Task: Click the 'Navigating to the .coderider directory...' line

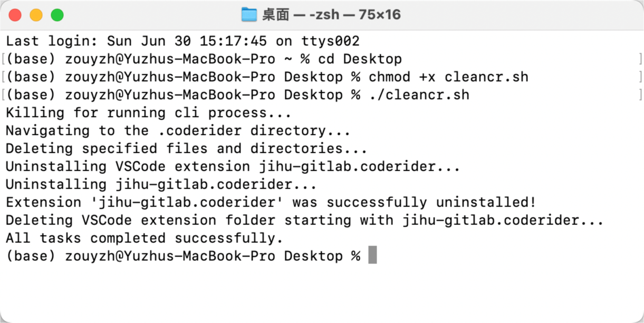Action: click(178, 131)
